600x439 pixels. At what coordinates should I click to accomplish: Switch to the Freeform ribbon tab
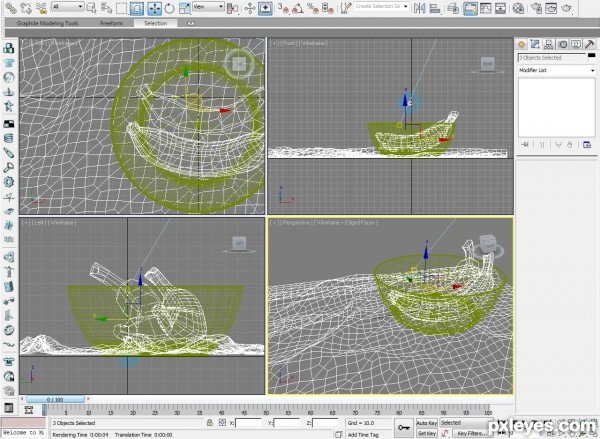point(111,23)
